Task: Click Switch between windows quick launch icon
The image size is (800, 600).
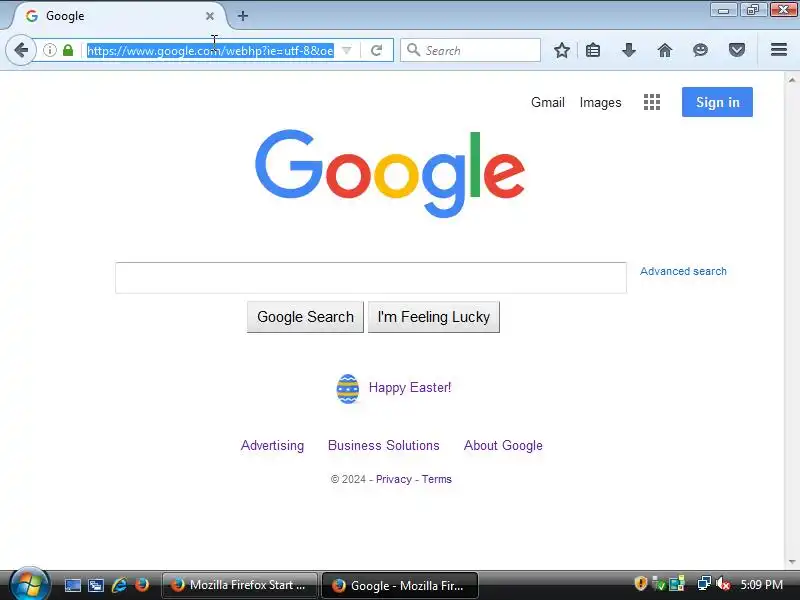Action: [x=96, y=585]
